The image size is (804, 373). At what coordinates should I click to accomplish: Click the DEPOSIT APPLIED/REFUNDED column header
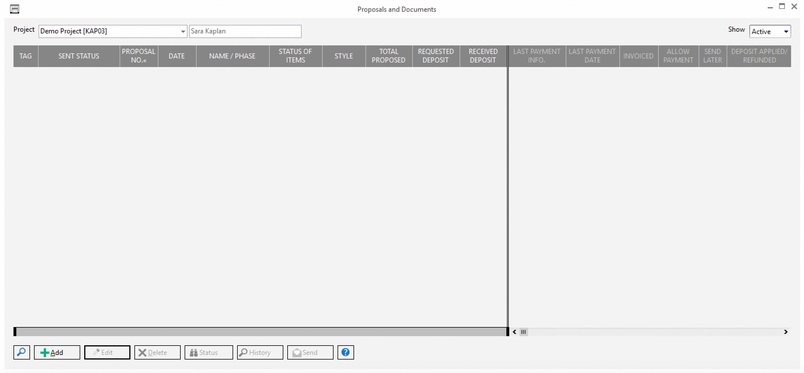[x=759, y=56]
